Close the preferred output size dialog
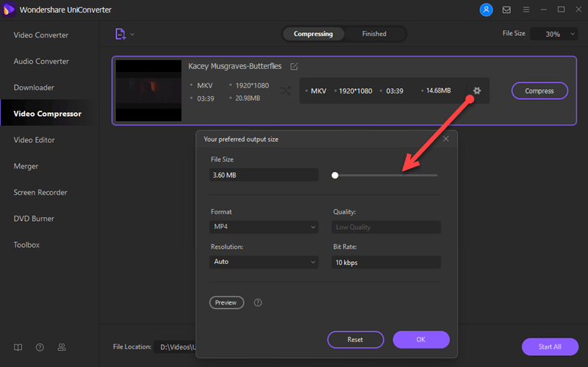588x367 pixels. (446, 139)
